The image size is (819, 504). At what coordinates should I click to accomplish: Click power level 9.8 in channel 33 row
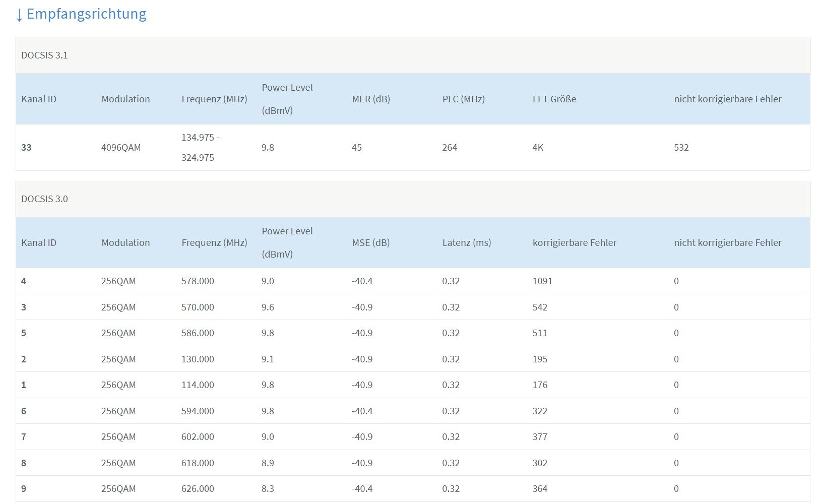tap(268, 148)
